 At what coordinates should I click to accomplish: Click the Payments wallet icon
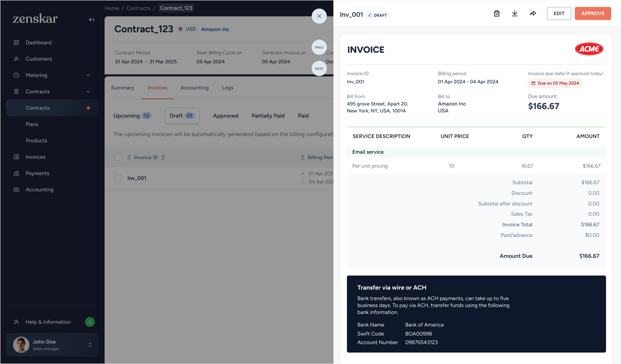pyautogui.click(x=16, y=173)
